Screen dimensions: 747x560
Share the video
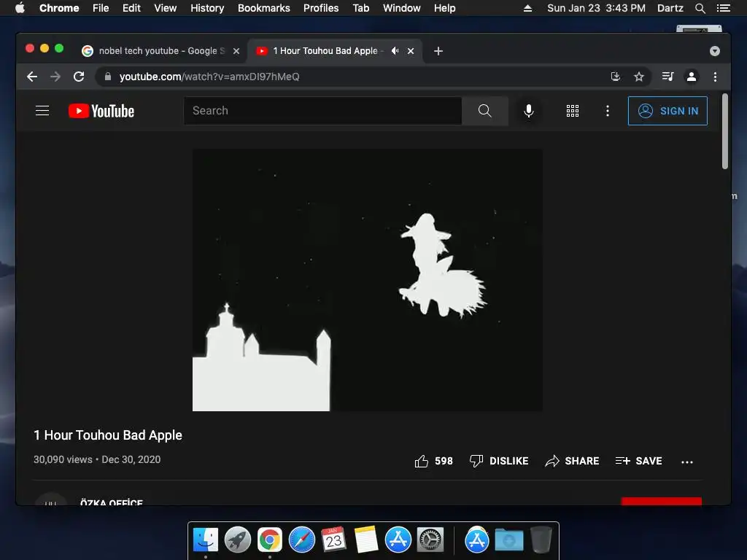click(572, 461)
